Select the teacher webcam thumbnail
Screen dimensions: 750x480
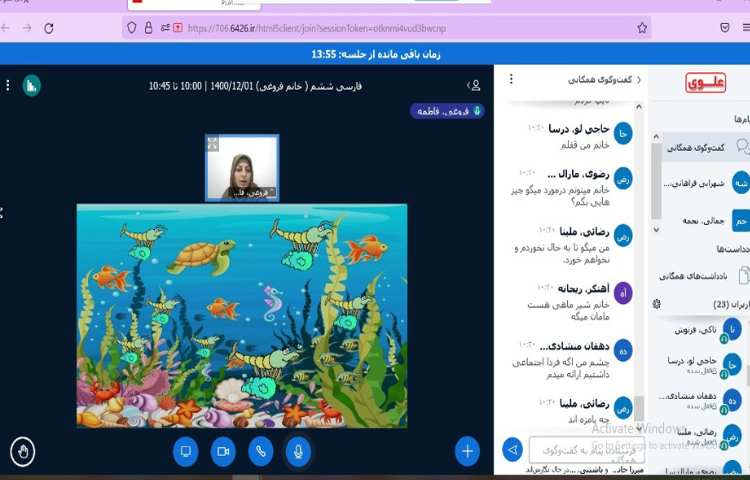(242, 167)
